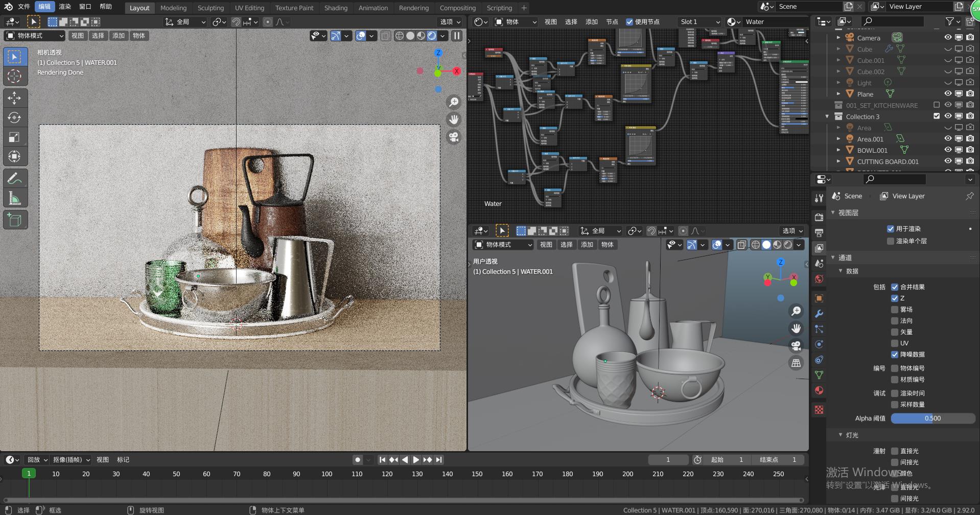
Task: Enable the 雾场 pass checkbox
Action: [x=895, y=309]
